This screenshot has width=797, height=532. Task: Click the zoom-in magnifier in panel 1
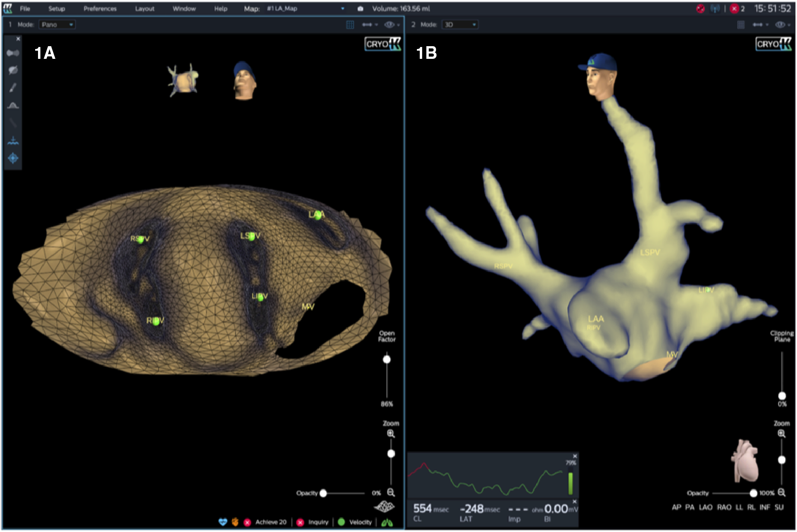pos(391,434)
